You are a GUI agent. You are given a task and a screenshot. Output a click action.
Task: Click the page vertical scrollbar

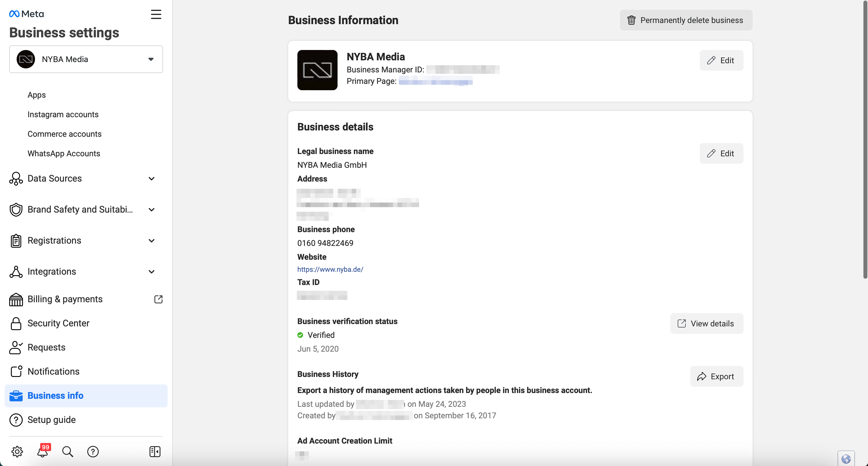pos(865,140)
